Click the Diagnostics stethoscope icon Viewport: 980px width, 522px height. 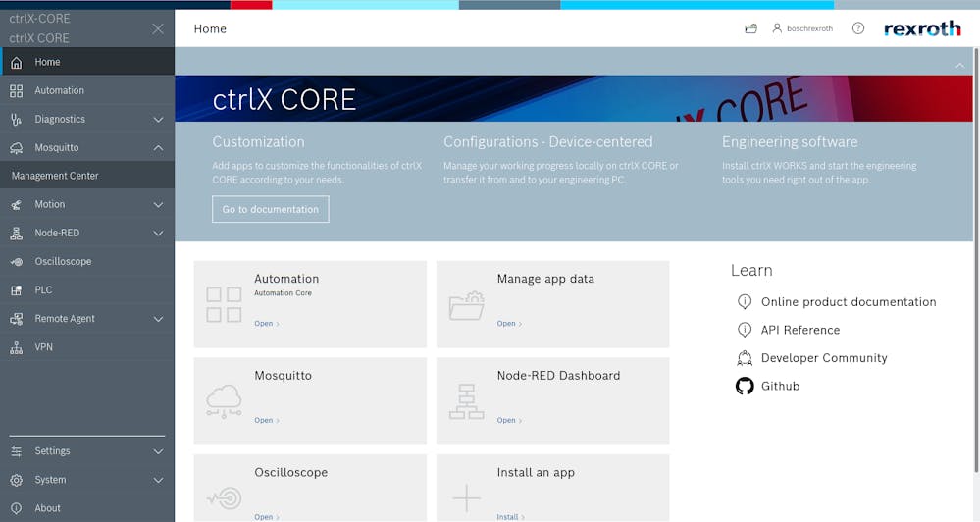[17, 119]
